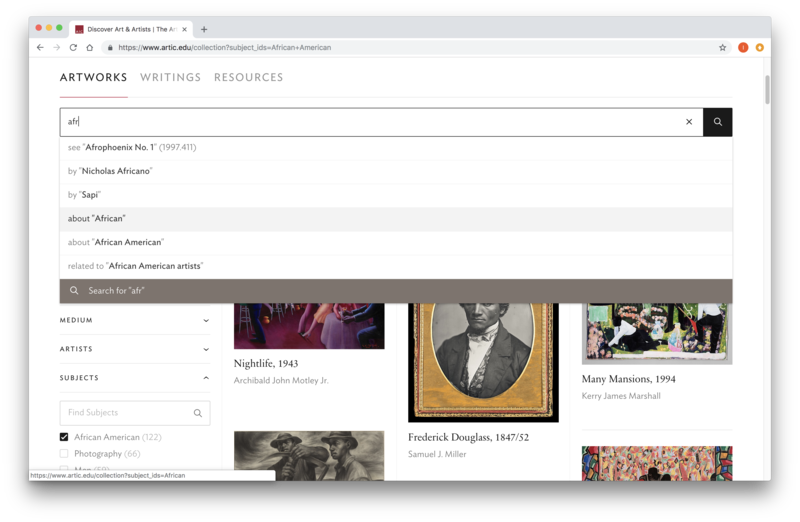This screenshot has width=800, height=522.
Task: Reload the page with refresh icon
Action: point(73,47)
